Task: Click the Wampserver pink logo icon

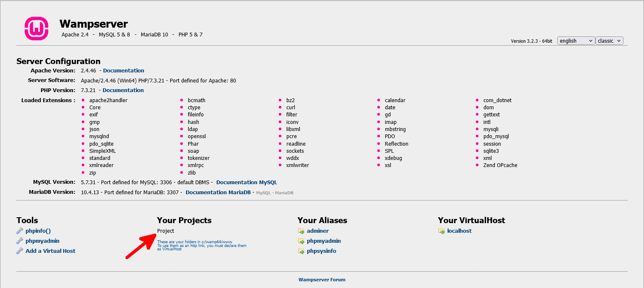Action: pyautogui.click(x=36, y=28)
